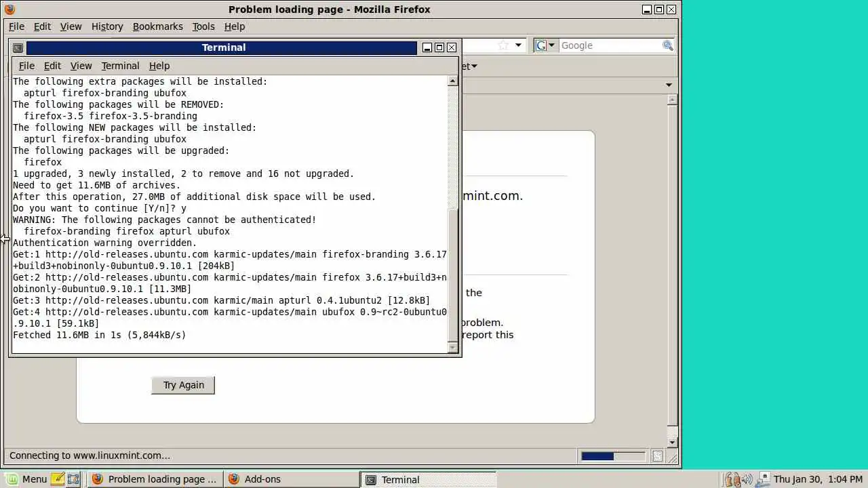Launch the notes icon in the panel
Viewport: 868px width, 488px height.
(x=58, y=479)
